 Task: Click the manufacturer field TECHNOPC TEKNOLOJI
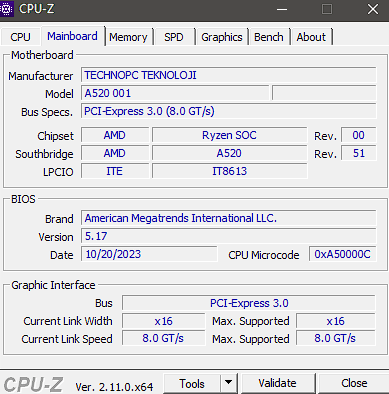[229, 75]
